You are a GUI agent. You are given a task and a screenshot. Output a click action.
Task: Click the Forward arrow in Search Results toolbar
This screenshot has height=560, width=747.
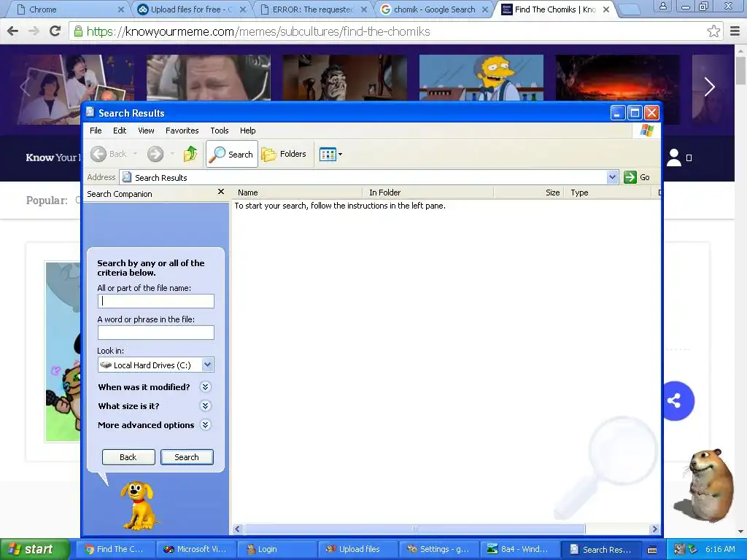coord(155,154)
